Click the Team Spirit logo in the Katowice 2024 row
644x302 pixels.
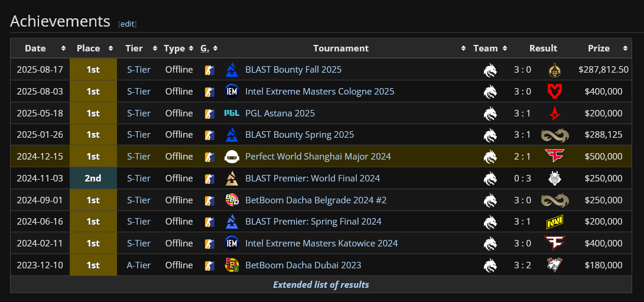pyautogui.click(x=490, y=243)
